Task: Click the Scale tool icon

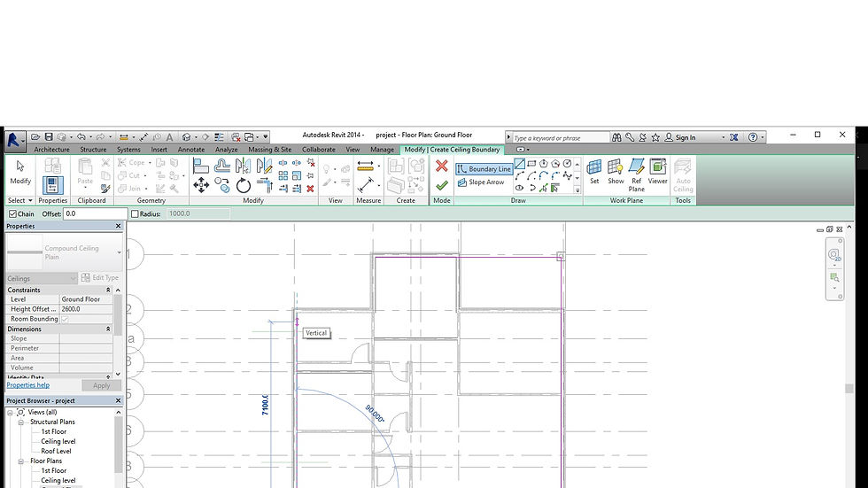Action: click(x=297, y=175)
